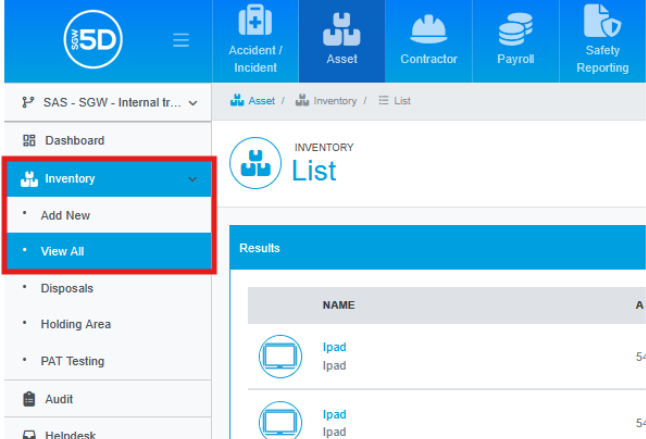Image resolution: width=646 pixels, height=439 pixels.
Task: Click the Asset breadcrumb link
Action: (x=261, y=101)
